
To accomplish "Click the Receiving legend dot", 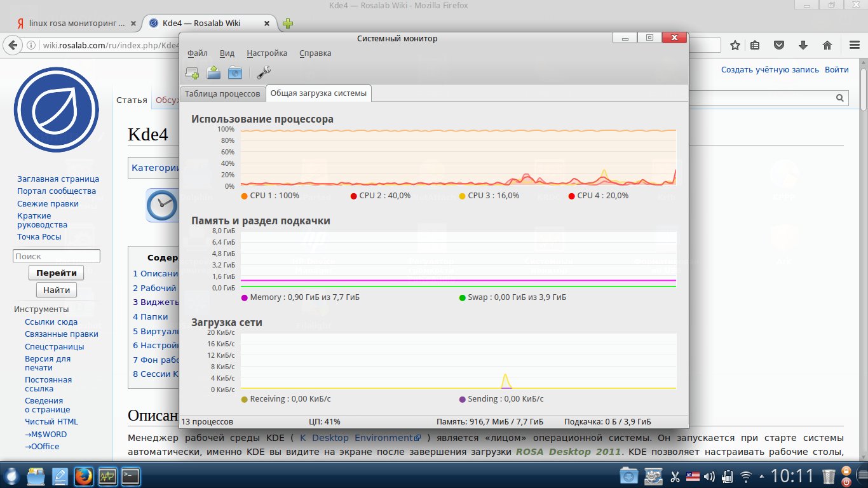I will pos(245,399).
